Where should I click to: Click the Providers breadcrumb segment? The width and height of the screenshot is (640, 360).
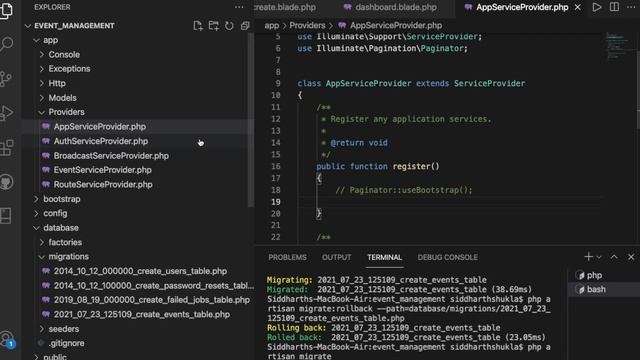(x=307, y=25)
